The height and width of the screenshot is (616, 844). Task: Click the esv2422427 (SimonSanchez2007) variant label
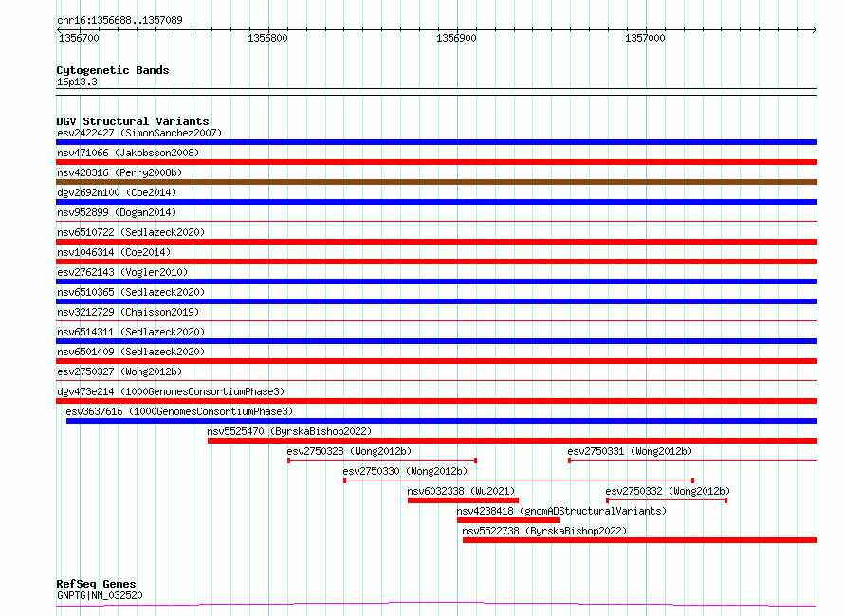tap(139, 133)
